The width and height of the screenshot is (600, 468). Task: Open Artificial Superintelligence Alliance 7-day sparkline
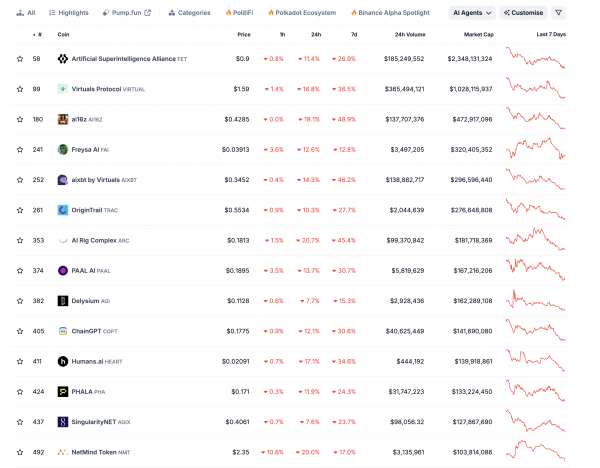535,58
